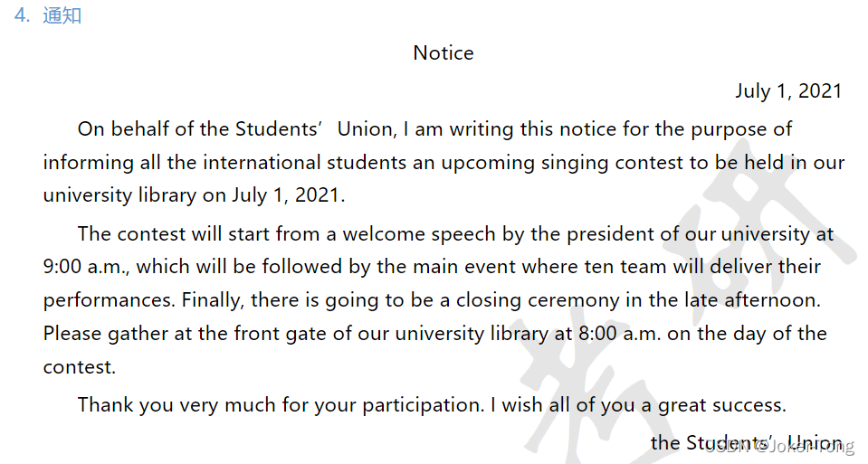Click 'university library on July 1, 2021.' line
Image resolution: width=868 pixels, height=464 pixels.
194,195
